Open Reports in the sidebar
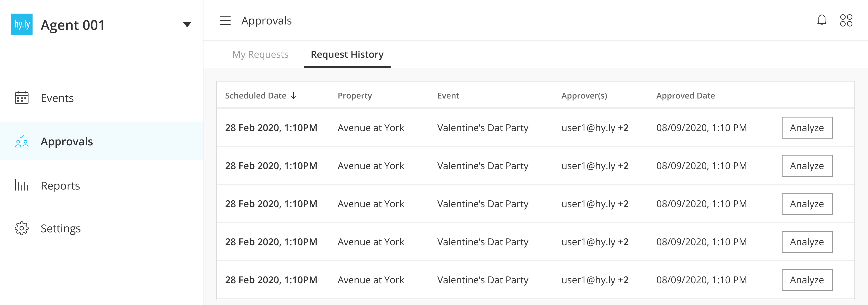This screenshot has width=868, height=305. [60, 186]
